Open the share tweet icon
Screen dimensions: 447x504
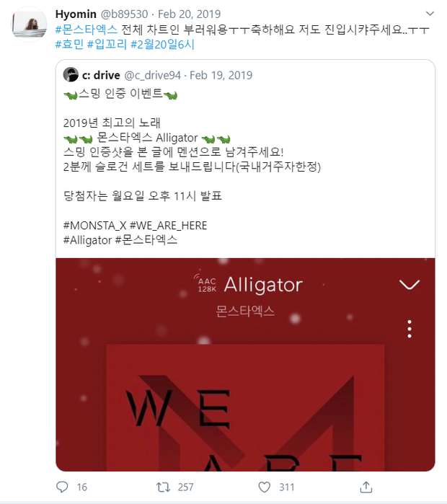click(366, 487)
